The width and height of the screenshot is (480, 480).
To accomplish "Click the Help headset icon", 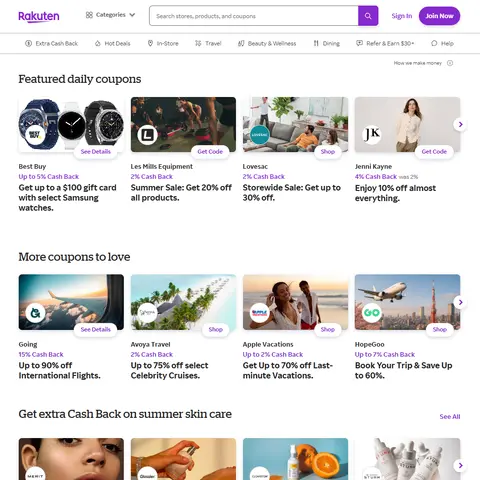I will tap(434, 43).
